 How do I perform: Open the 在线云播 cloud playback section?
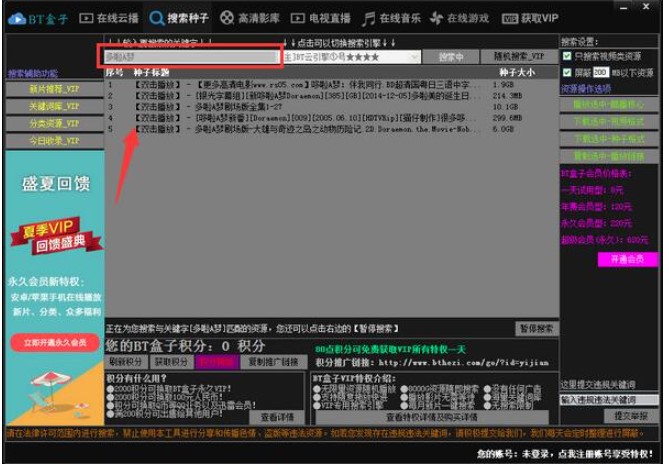pos(109,18)
